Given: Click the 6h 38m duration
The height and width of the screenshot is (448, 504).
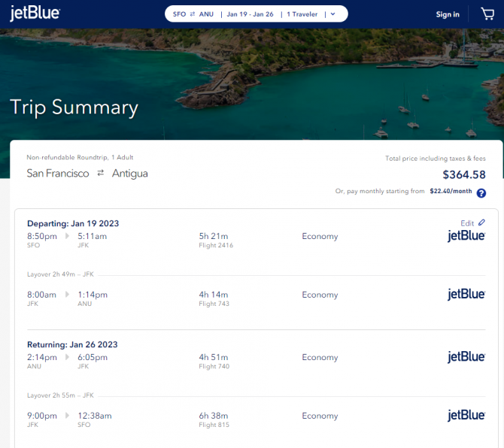Looking at the screenshot, I should (214, 416).
